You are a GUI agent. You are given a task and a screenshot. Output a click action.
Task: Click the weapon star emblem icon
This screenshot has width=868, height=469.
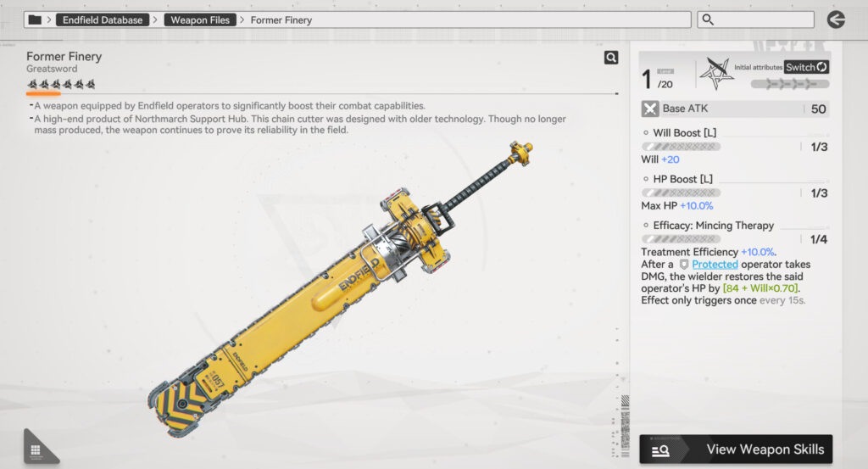point(716,75)
